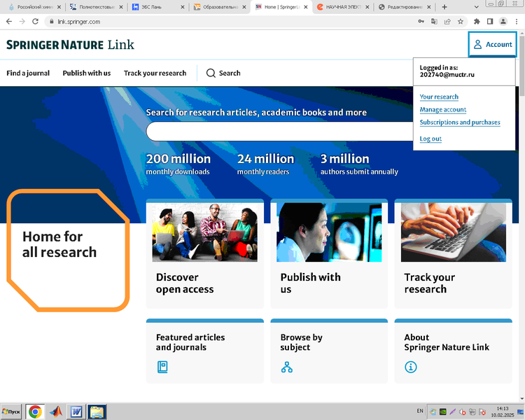This screenshot has height=420, width=525.
Task: Open Manage account link
Action: tap(442, 109)
